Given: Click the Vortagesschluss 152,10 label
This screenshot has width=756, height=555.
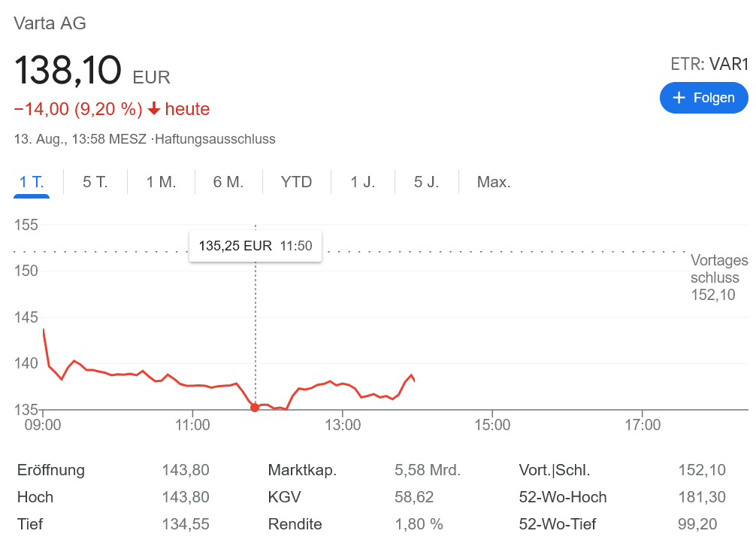Looking at the screenshot, I should coord(718,277).
